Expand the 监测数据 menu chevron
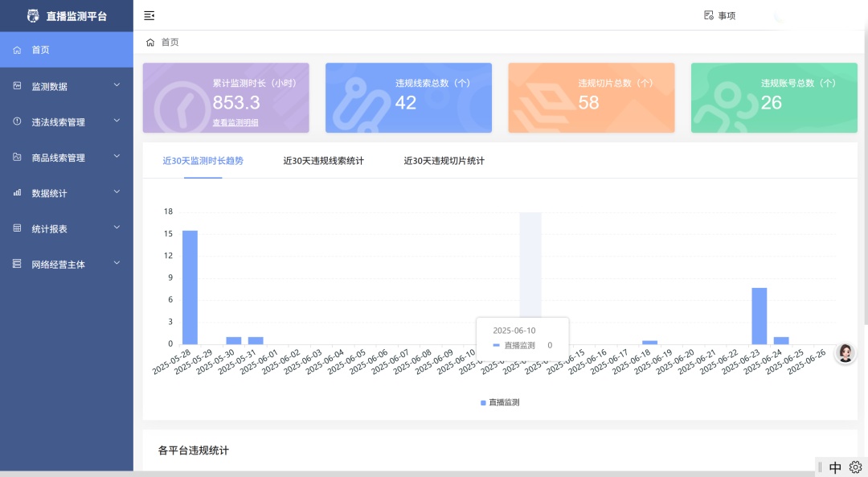868x477 pixels. click(117, 85)
